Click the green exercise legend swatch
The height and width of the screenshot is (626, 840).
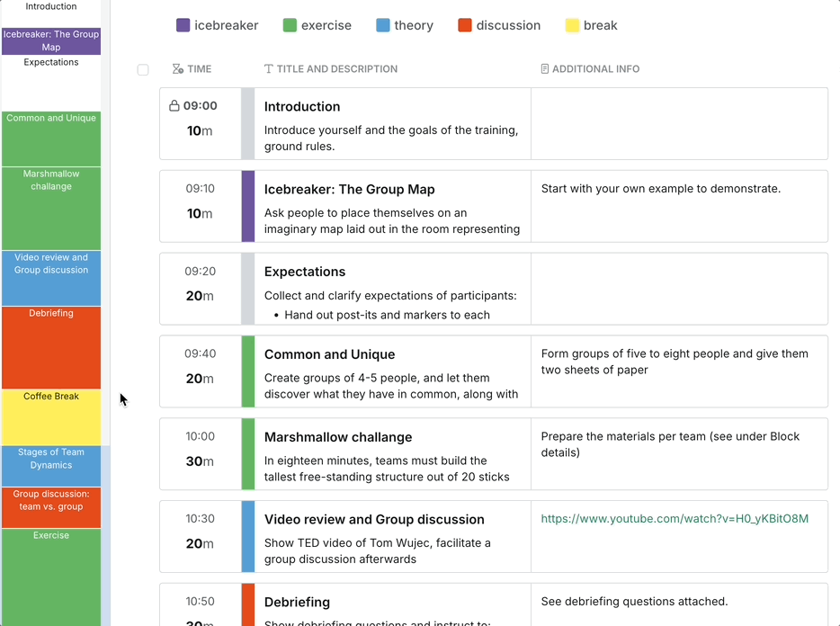[290, 25]
